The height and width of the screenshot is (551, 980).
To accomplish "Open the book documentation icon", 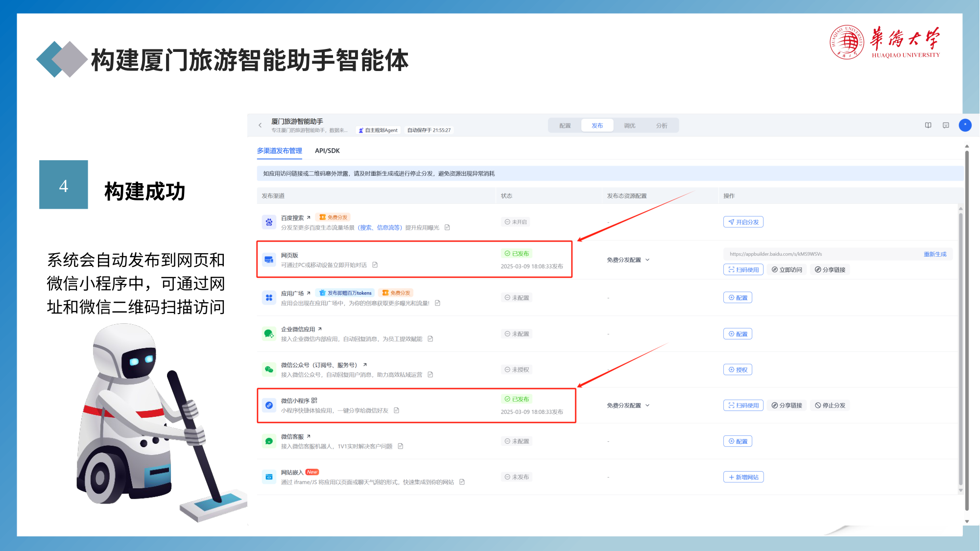I will pos(928,125).
